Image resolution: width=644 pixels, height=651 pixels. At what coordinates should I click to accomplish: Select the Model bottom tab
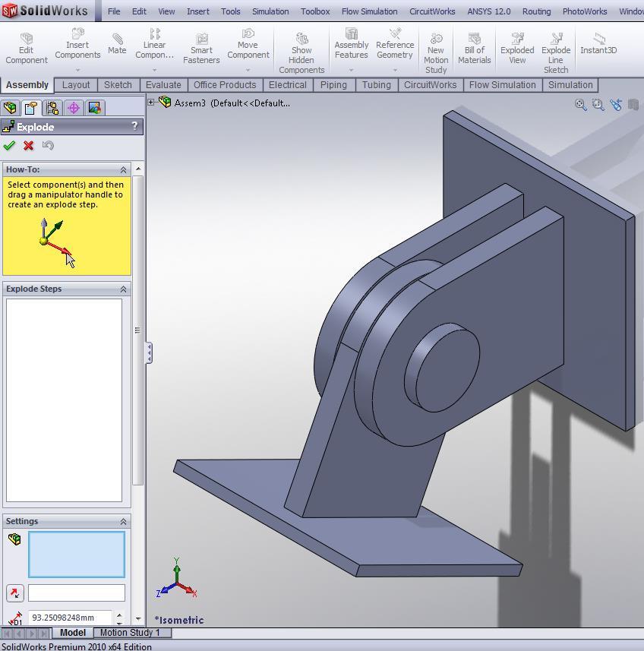click(73, 633)
